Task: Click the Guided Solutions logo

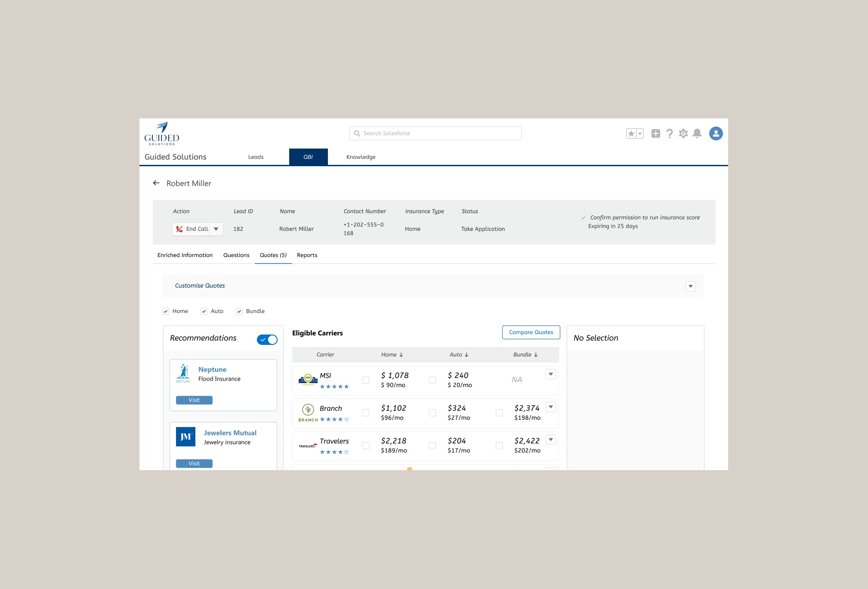Action: click(162, 133)
